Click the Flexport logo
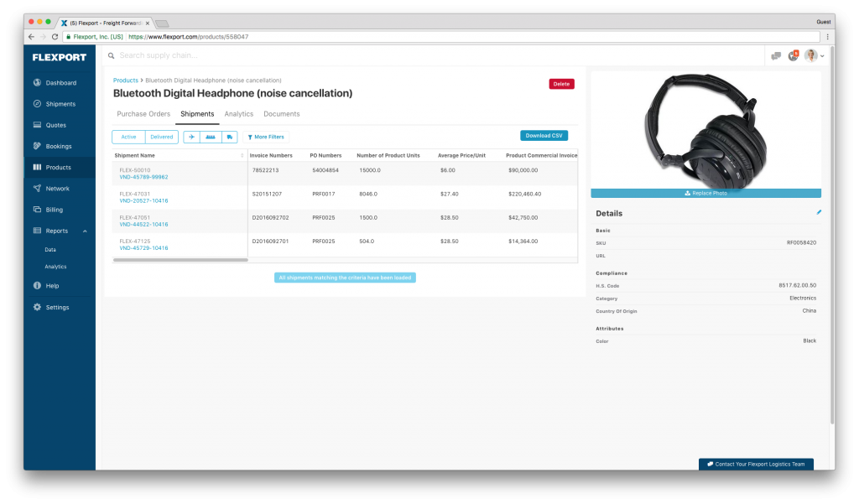This screenshot has width=859, height=504. coord(60,57)
